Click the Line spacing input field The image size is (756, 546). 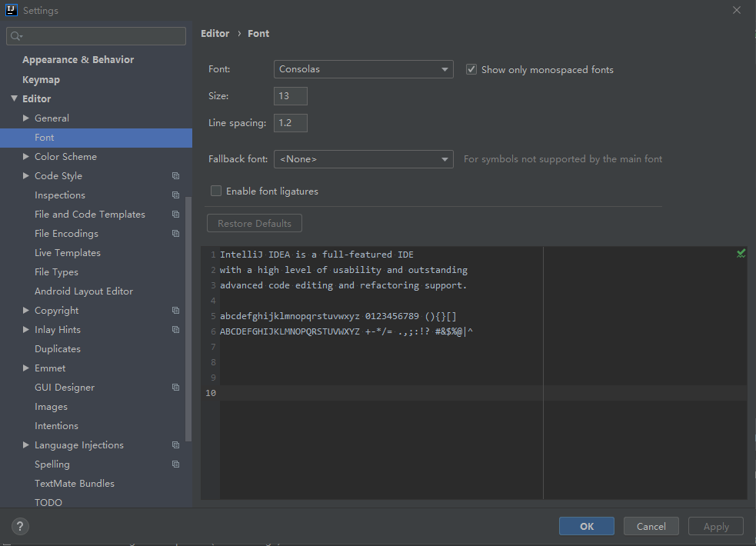[x=290, y=123]
